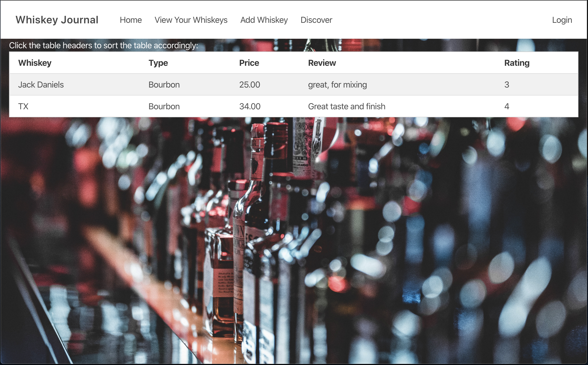This screenshot has height=365, width=588.
Task: Click the 25.00 price cell
Action: [249, 85]
